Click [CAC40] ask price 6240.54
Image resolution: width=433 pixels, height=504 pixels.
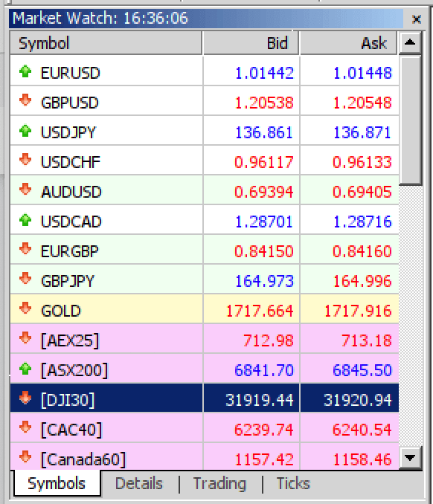(x=362, y=430)
